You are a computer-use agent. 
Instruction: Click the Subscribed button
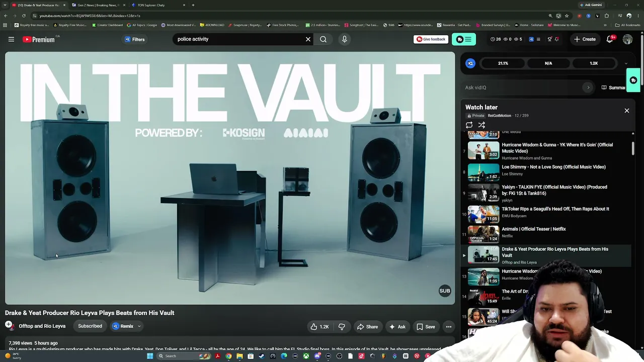(90, 326)
